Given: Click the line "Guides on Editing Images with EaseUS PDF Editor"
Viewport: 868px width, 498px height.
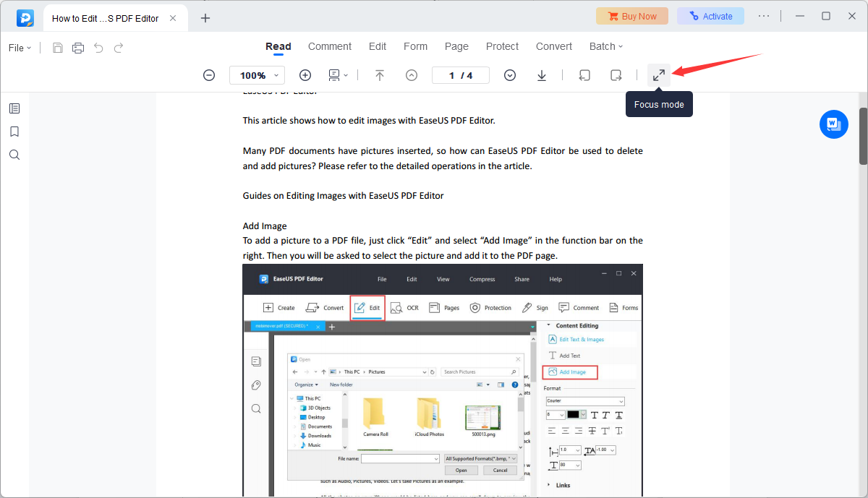Looking at the screenshot, I should click(343, 196).
